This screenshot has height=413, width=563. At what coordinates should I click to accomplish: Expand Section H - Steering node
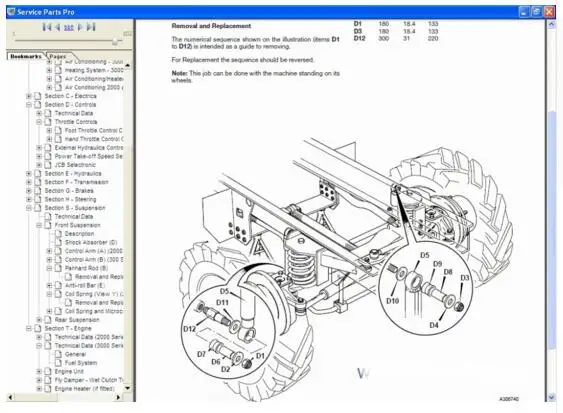(29, 199)
